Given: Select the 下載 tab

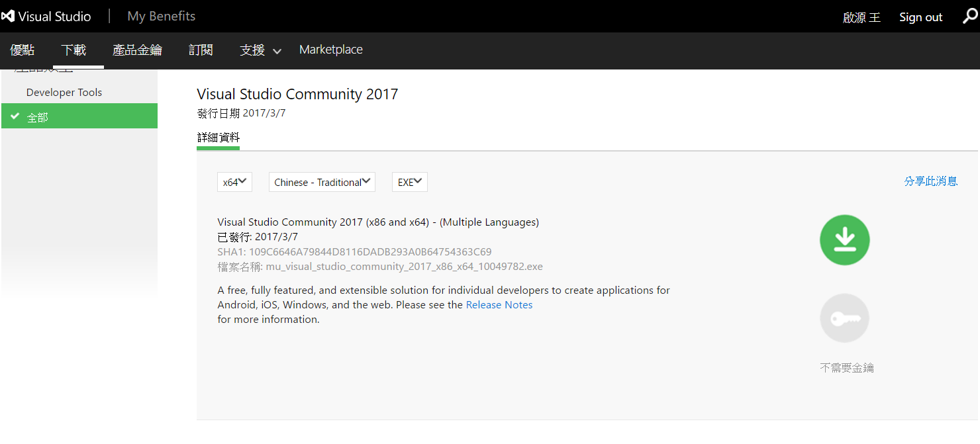Looking at the screenshot, I should point(73,50).
